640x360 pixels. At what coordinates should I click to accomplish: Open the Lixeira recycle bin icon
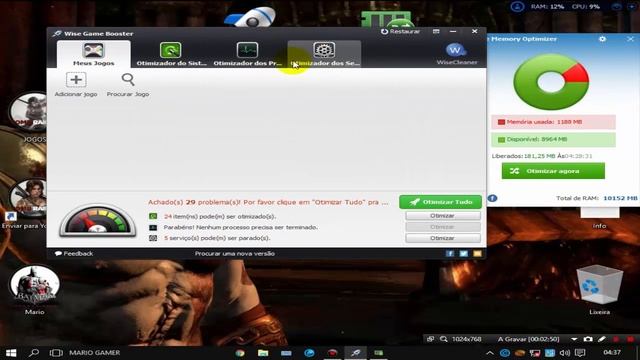coord(599,290)
